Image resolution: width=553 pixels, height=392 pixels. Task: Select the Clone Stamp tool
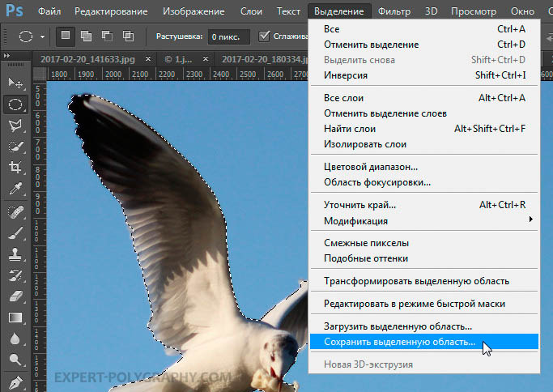15,254
